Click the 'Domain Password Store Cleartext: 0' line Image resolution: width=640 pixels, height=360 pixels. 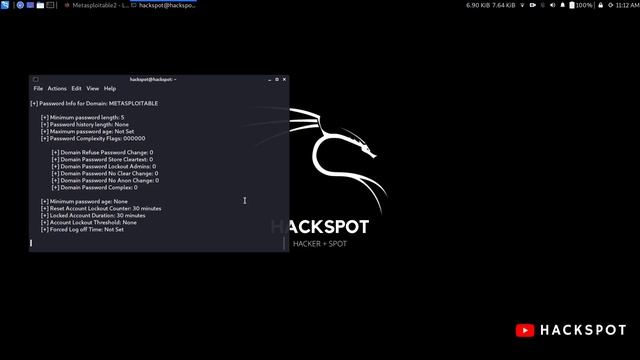click(x=102, y=159)
